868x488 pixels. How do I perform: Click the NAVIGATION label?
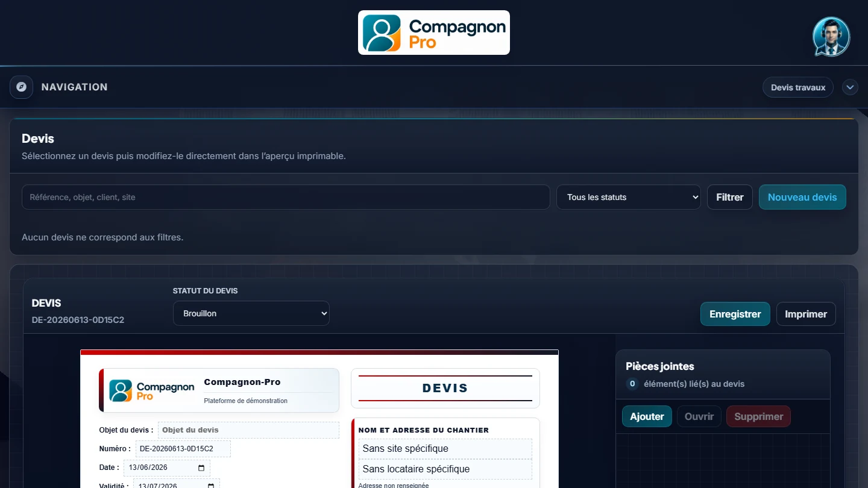tap(75, 87)
